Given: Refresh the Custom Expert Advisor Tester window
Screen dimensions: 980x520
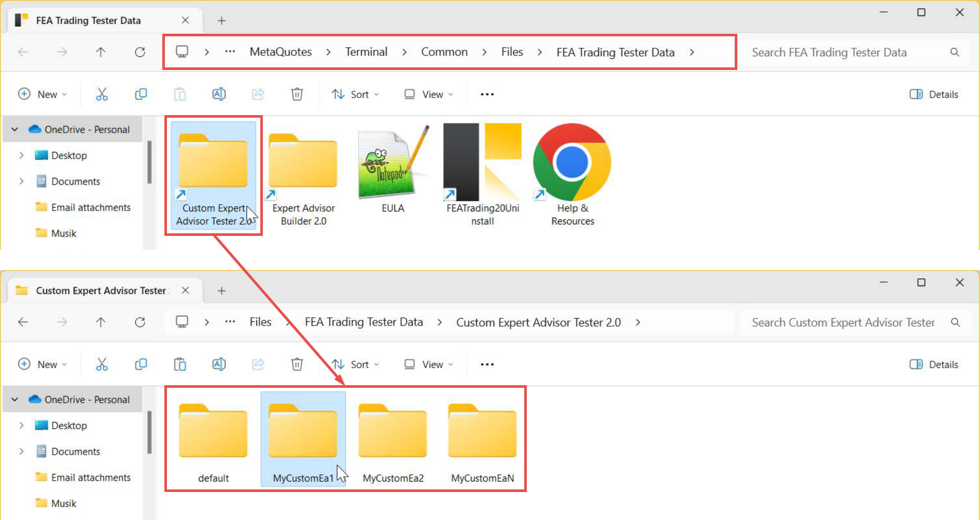Looking at the screenshot, I should coord(140,322).
